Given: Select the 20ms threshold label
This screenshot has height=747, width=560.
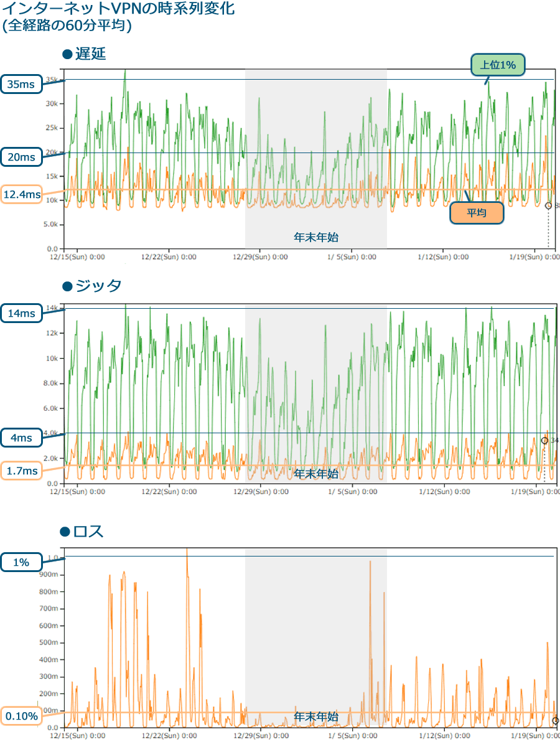Looking at the screenshot, I should pos(21,157).
